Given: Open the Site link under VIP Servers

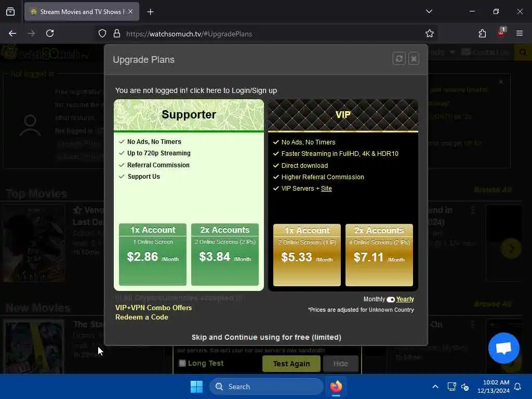Looking at the screenshot, I should tap(326, 189).
